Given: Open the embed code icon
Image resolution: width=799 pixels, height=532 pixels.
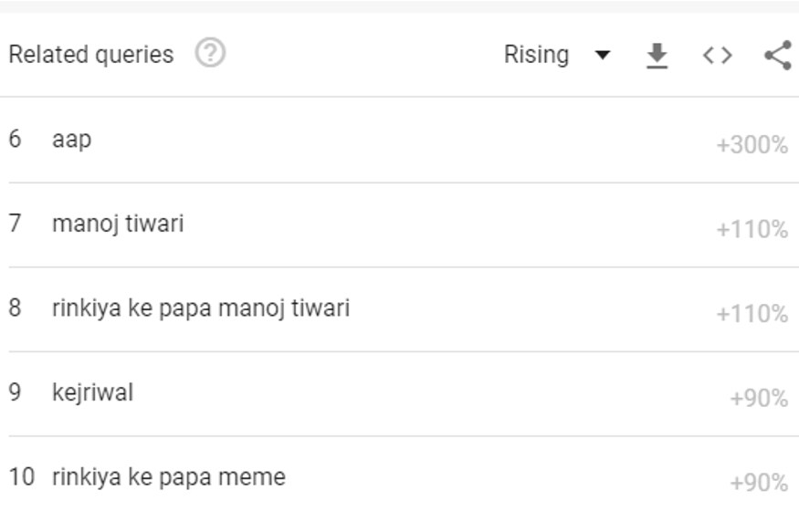Looking at the screenshot, I should click(718, 55).
